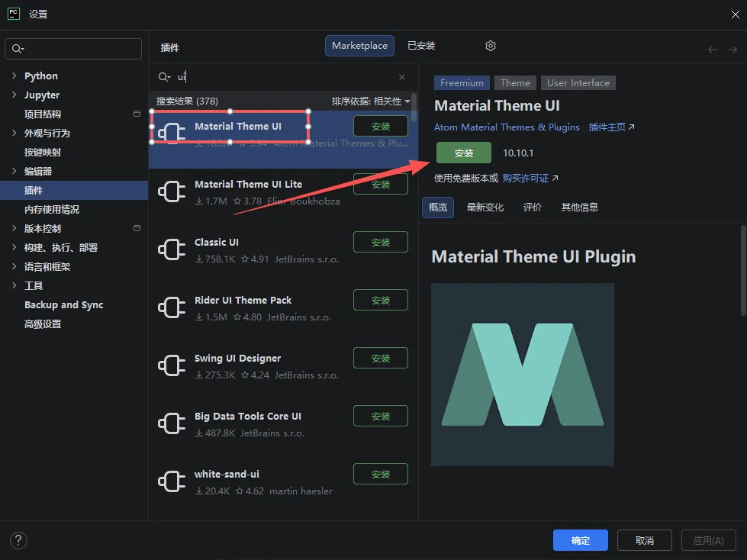Cancel with the 取消 button
This screenshot has height=560, width=747.
click(x=645, y=540)
